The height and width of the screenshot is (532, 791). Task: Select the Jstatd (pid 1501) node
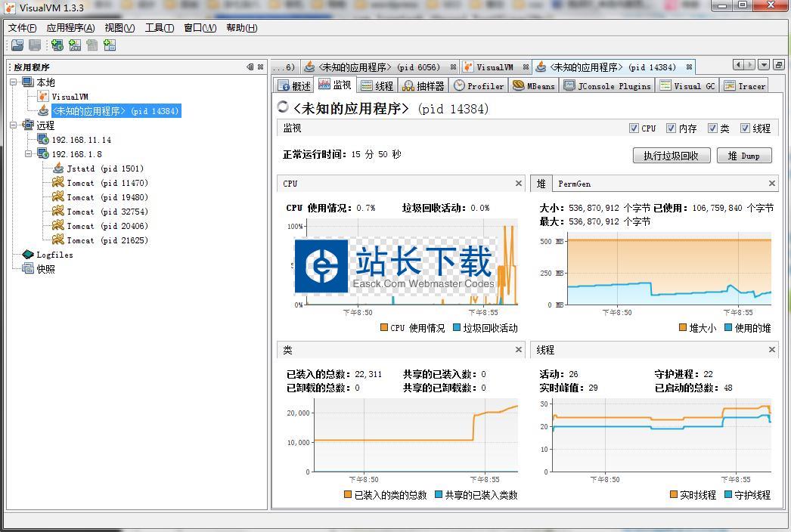pos(104,169)
